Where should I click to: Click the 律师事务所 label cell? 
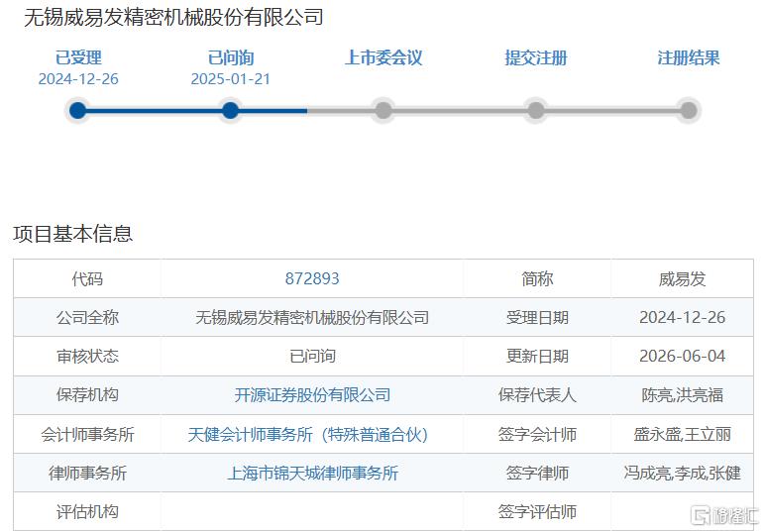[87, 473]
